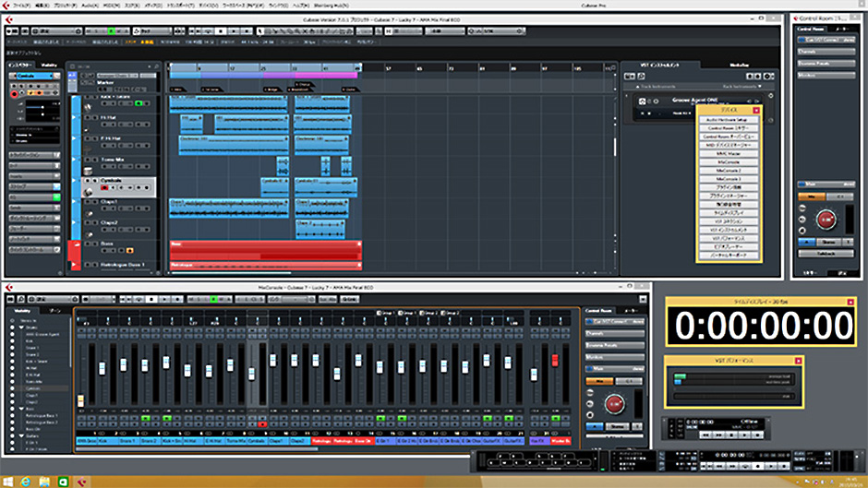Viewport: 868px width, 488px height.
Task: Click the Cymbals channel fader handle
Action: [251, 374]
